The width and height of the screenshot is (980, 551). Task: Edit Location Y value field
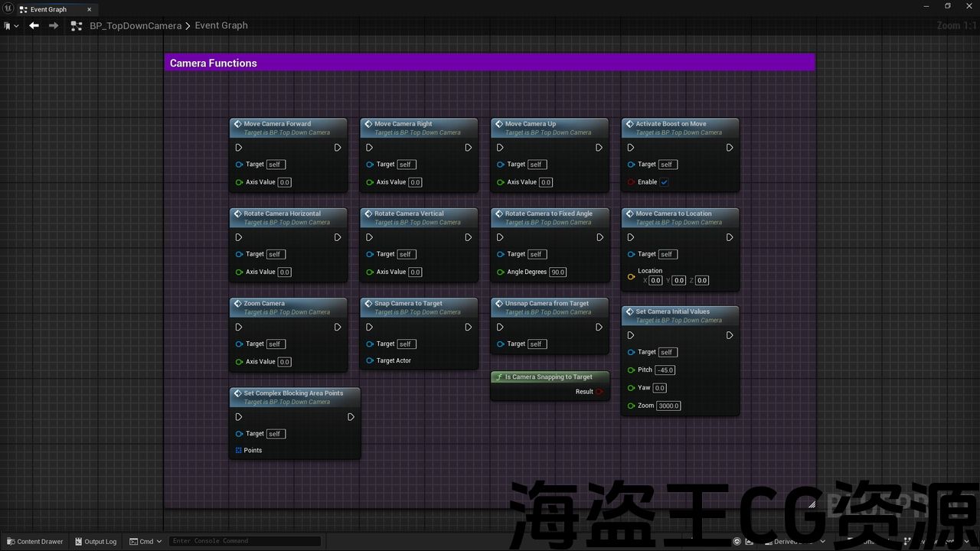pos(679,281)
